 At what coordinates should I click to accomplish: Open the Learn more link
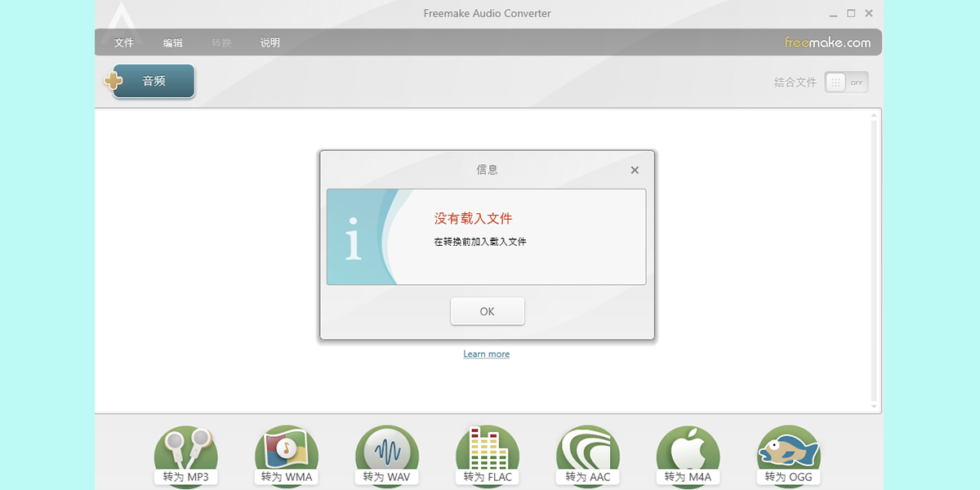486,354
